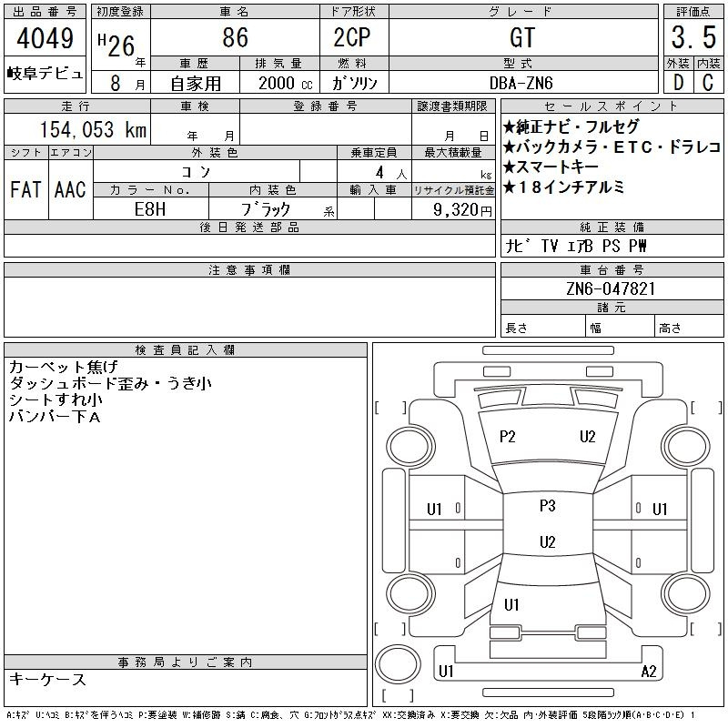Select the 3.5 evaluation score
This screenshot has width=728, height=728.
pyautogui.click(x=693, y=38)
